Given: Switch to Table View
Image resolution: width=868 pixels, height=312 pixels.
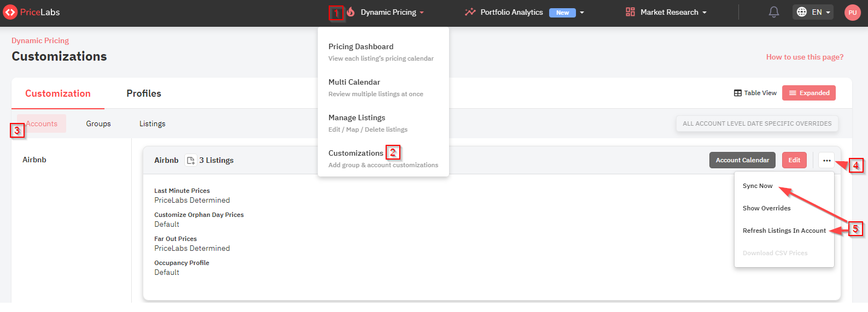Looking at the screenshot, I should pyautogui.click(x=755, y=93).
